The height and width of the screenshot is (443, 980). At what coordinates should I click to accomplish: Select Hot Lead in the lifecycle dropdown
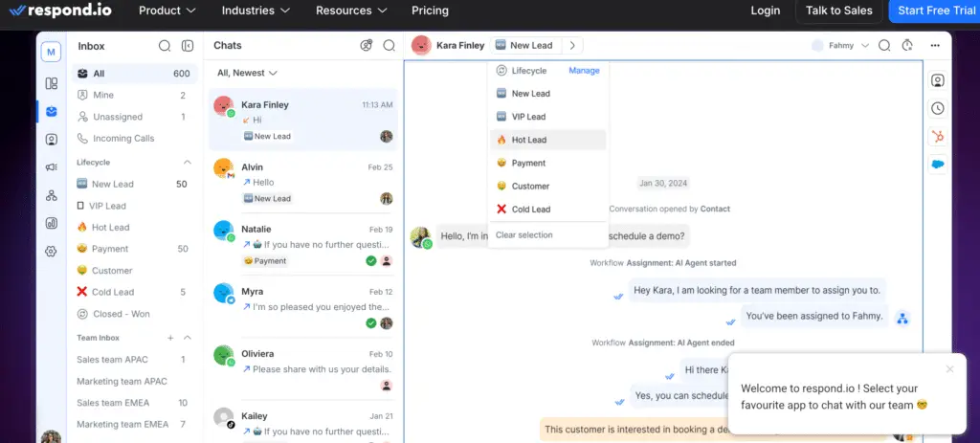point(547,140)
